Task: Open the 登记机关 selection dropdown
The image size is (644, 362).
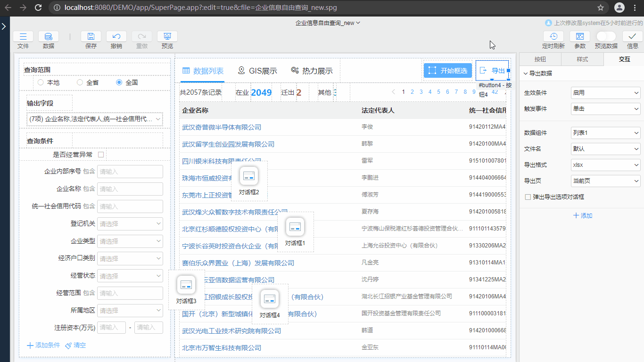Action: pos(130,223)
